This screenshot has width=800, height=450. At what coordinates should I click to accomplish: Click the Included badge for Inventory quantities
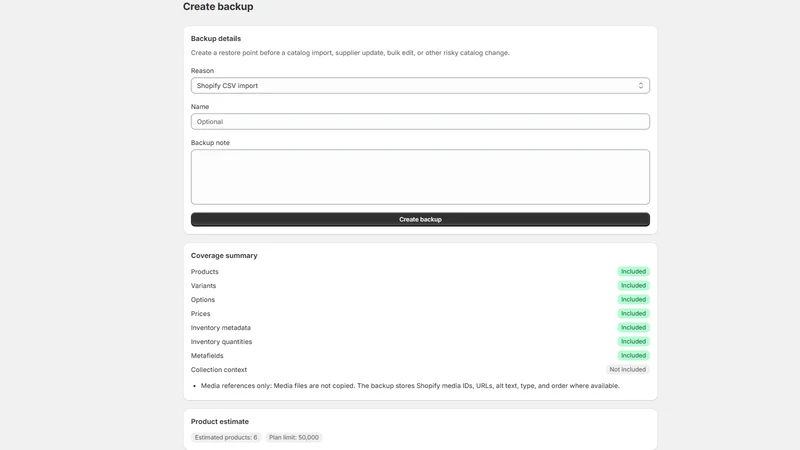click(x=633, y=341)
